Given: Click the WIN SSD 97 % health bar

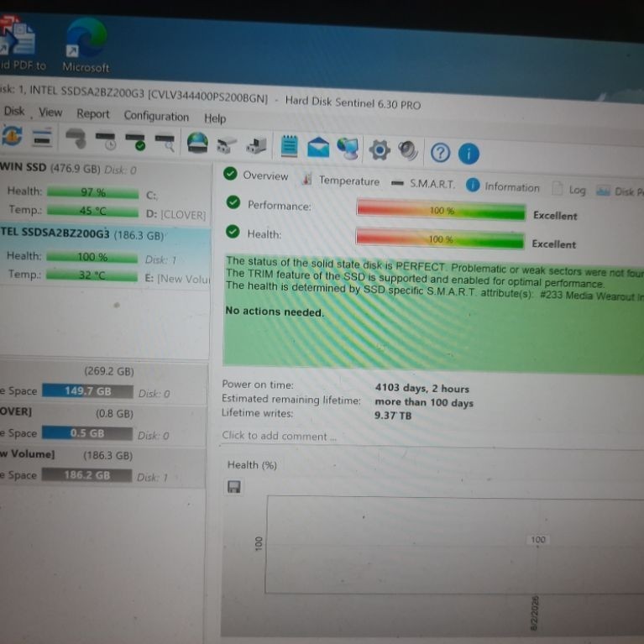Looking at the screenshot, I should coord(93,192).
